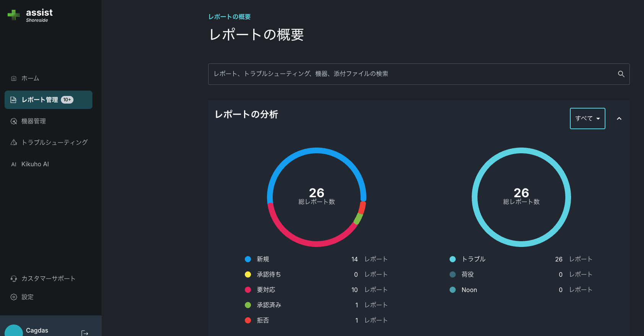Click the レポートの分析 heading

(x=246, y=114)
